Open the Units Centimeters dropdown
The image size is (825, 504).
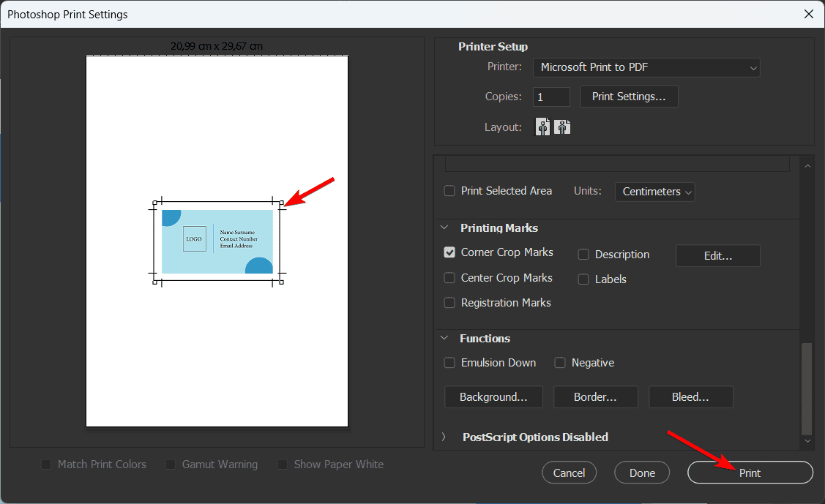point(655,192)
